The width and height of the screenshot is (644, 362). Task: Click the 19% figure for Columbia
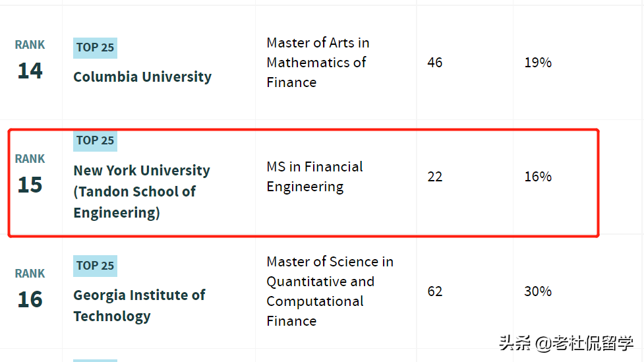pos(538,63)
